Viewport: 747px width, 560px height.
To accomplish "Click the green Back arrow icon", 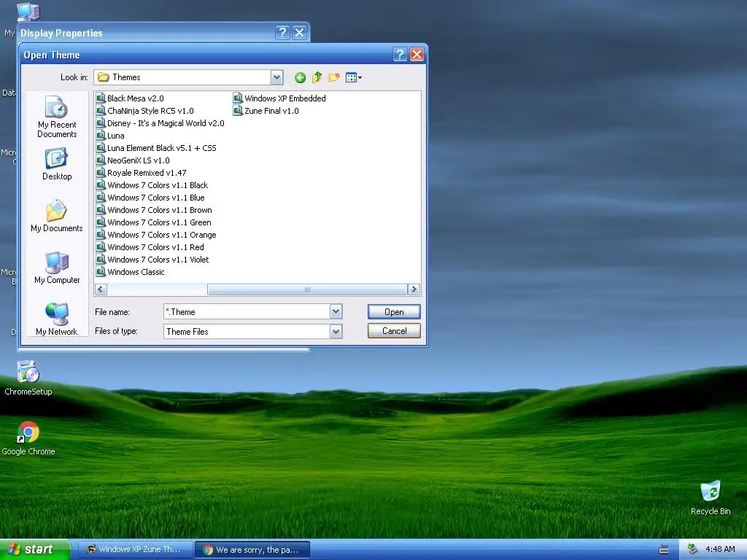I will 300,77.
